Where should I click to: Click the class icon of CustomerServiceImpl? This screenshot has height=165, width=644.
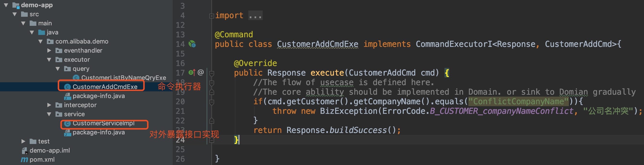(67, 123)
